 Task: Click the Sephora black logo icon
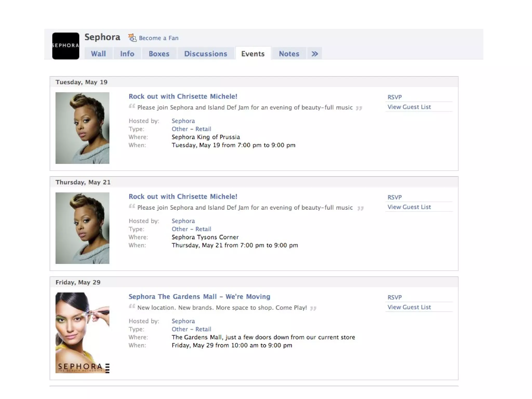65,46
